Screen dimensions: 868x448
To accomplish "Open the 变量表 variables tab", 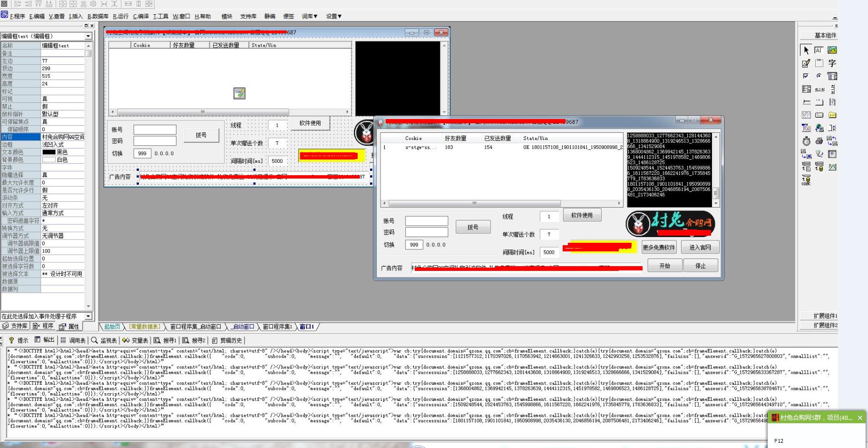I will point(136,340).
